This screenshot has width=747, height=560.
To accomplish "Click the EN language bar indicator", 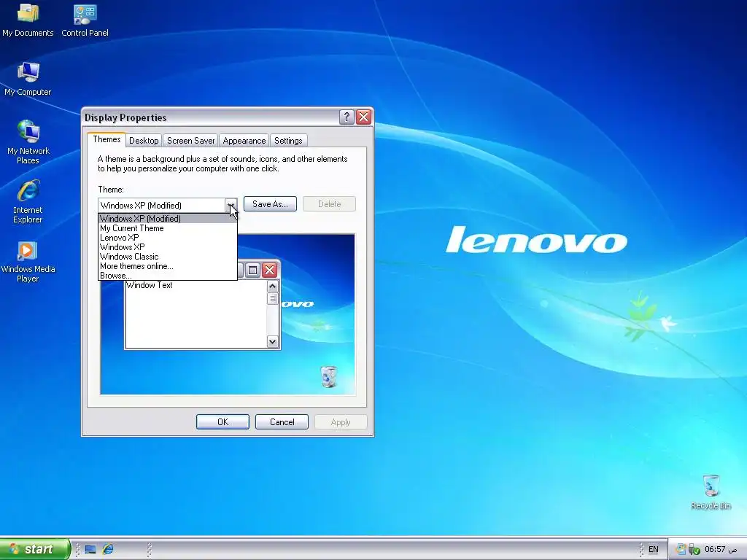I will (x=653, y=549).
